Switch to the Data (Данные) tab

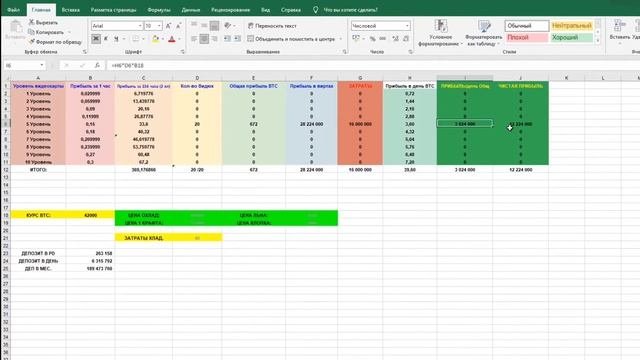191,10
